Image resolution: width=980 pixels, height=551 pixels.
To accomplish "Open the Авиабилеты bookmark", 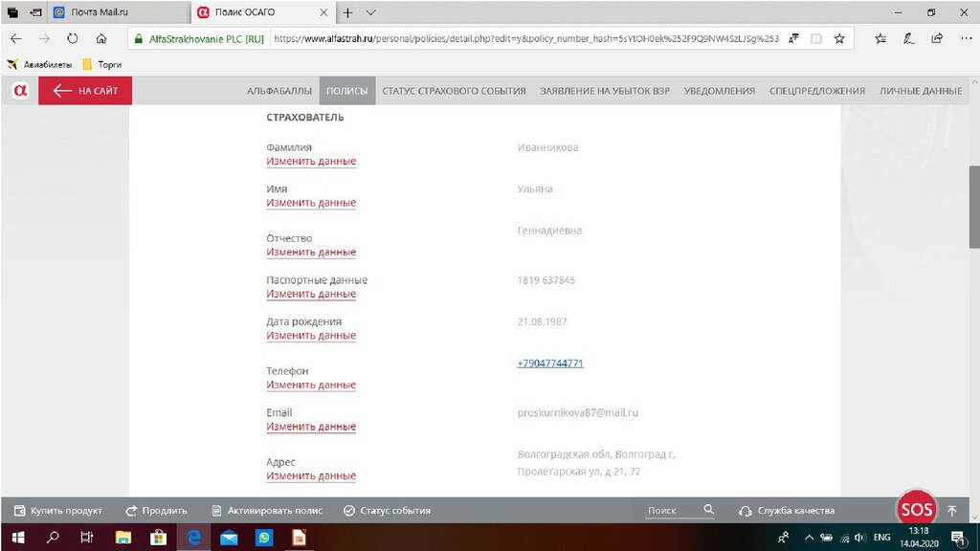I will point(39,64).
